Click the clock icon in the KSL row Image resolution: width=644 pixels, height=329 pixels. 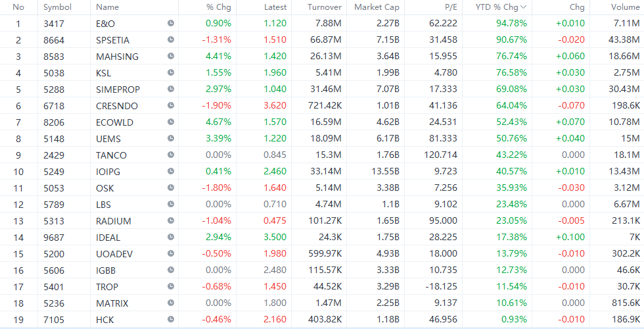[171, 73]
